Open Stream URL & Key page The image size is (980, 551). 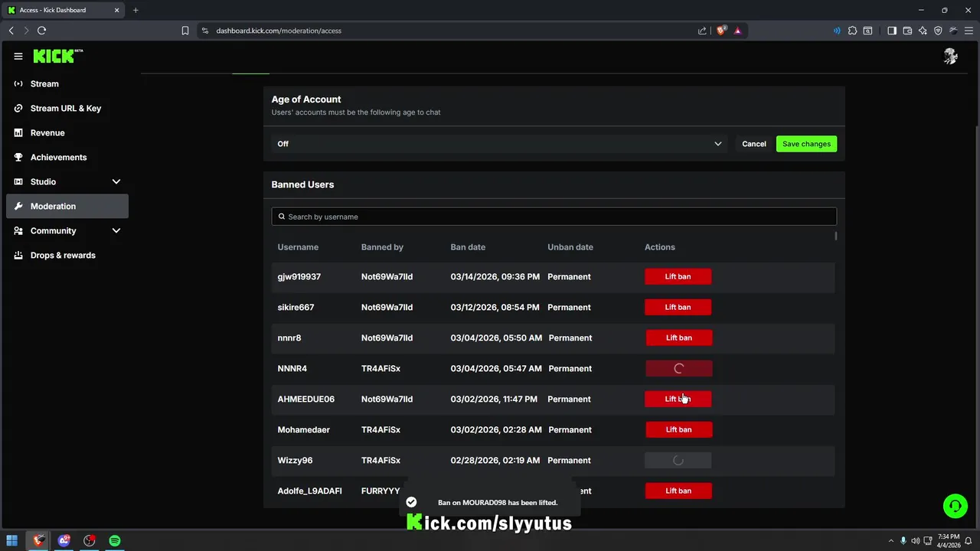67,108
